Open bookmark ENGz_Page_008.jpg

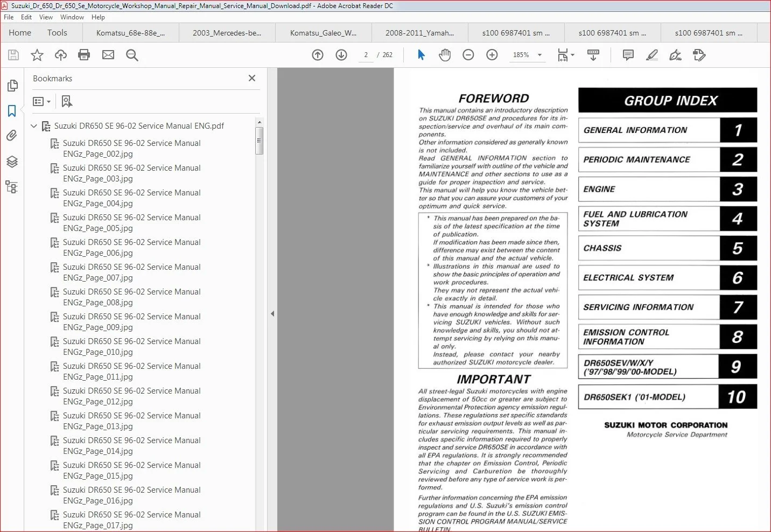pyautogui.click(x=131, y=297)
